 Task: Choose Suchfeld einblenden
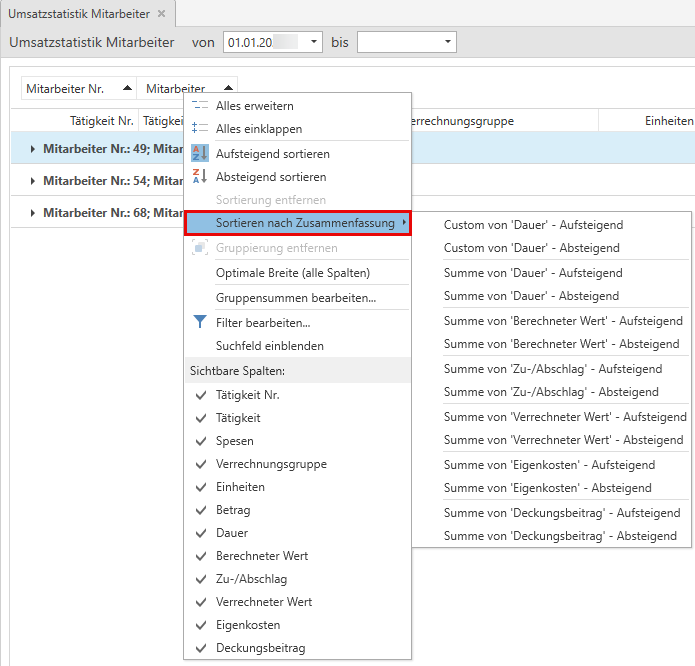pos(297,346)
